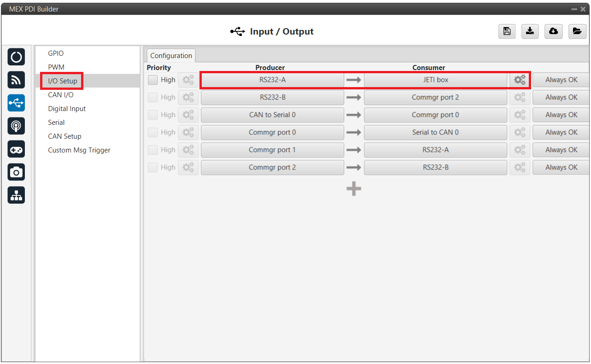
Task: Select the USB Input/Output sidebar icon
Action: click(x=16, y=103)
